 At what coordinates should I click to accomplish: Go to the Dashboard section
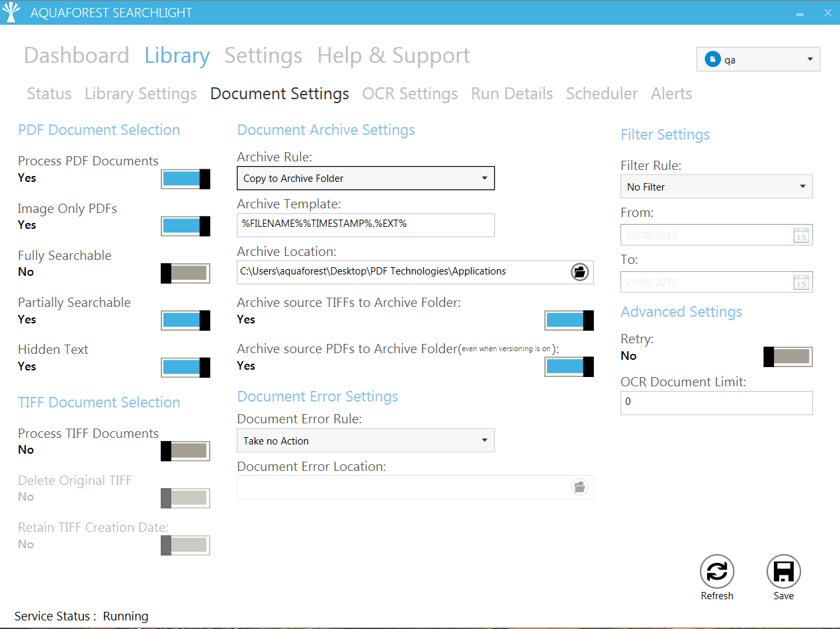pos(77,56)
